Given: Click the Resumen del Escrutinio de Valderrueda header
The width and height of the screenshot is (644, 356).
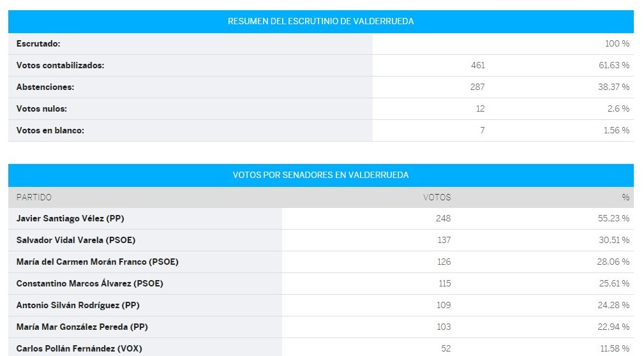Looking at the screenshot, I should click(x=321, y=21).
